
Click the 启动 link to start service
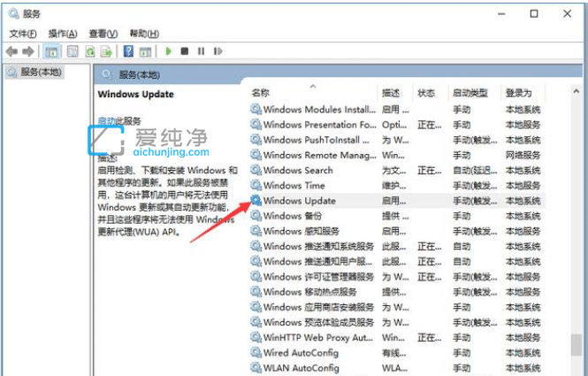[x=106, y=121]
